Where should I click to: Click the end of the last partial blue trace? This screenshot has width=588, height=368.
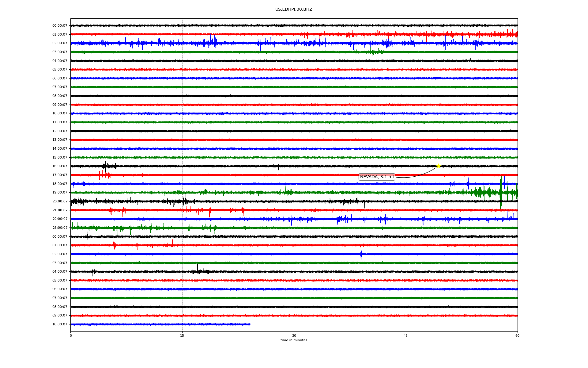click(x=250, y=324)
